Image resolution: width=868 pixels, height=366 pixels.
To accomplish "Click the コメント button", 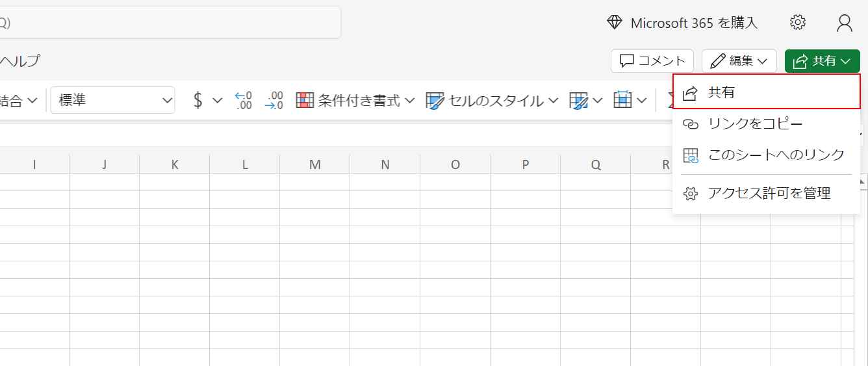I will coord(652,61).
